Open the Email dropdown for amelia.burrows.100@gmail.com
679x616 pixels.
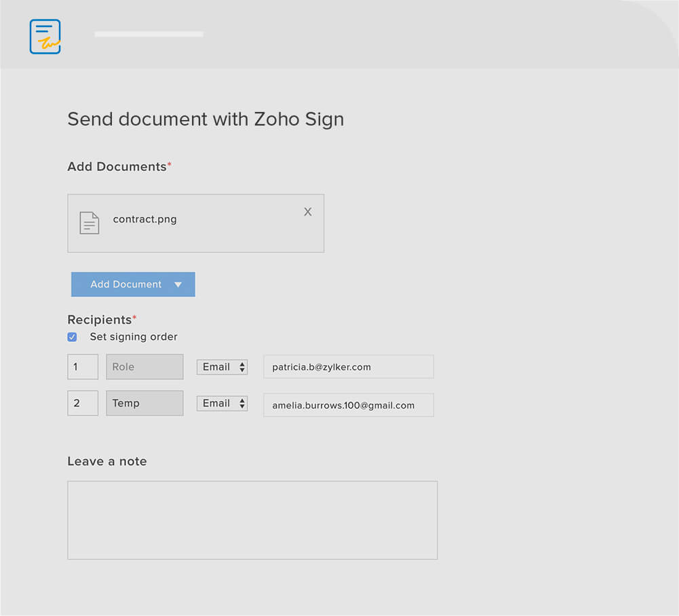(x=222, y=403)
